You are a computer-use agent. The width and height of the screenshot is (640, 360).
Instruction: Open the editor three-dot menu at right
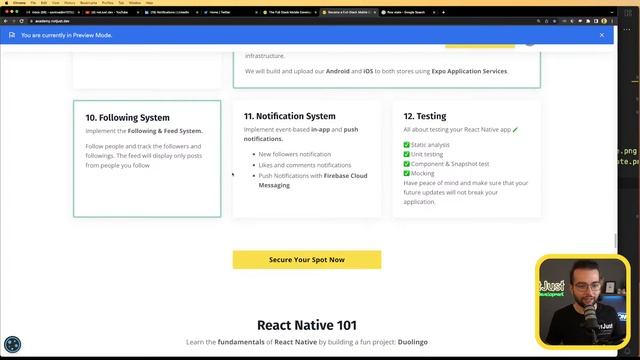(x=627, y=29)
